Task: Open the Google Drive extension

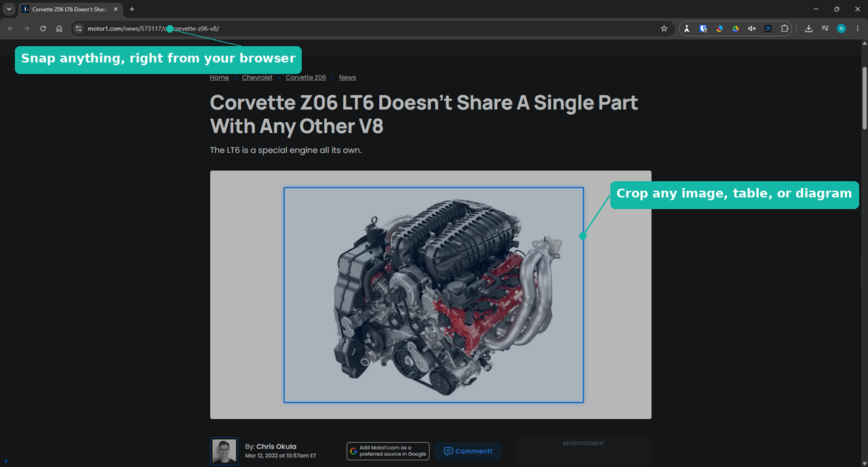Action: click(736, 29)
